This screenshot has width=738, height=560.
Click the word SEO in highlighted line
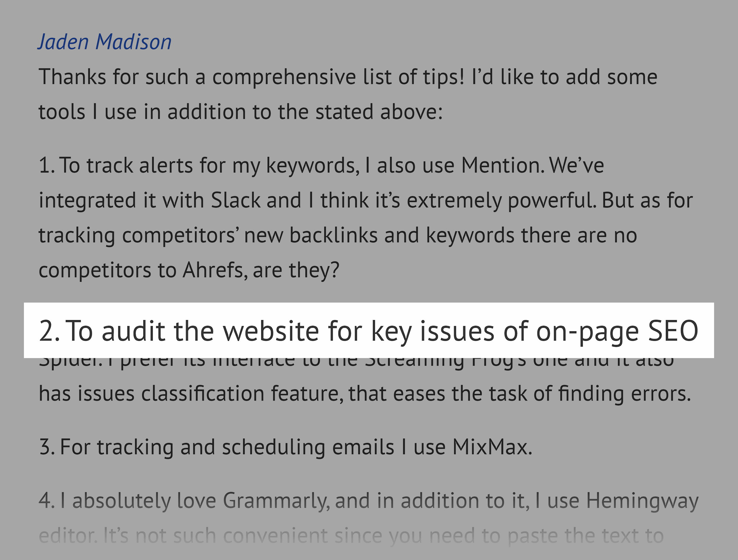tap(673, 331)
